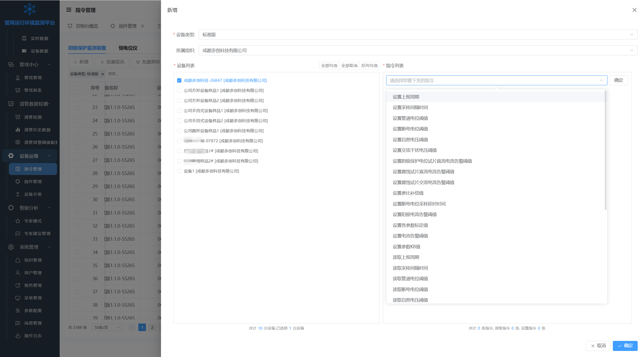The height and width of the screenshot is (357, 644).
Task: Open 专家建议管理 in the sidebar
Action: [x=33, y=233]
